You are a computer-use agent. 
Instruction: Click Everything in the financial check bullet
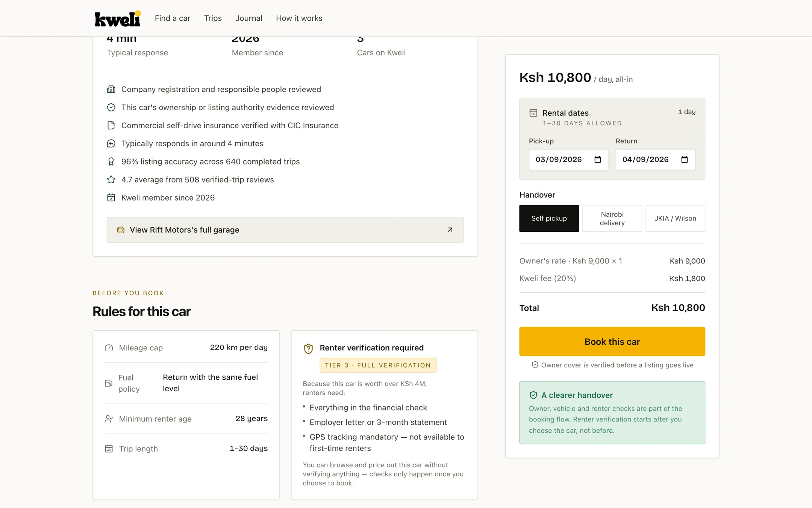tap(368, 408)
